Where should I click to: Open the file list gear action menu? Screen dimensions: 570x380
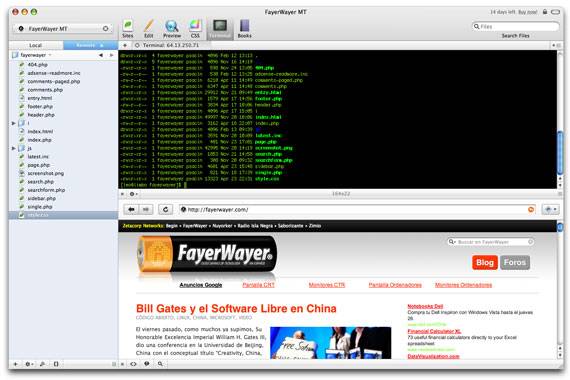[29, 364]
